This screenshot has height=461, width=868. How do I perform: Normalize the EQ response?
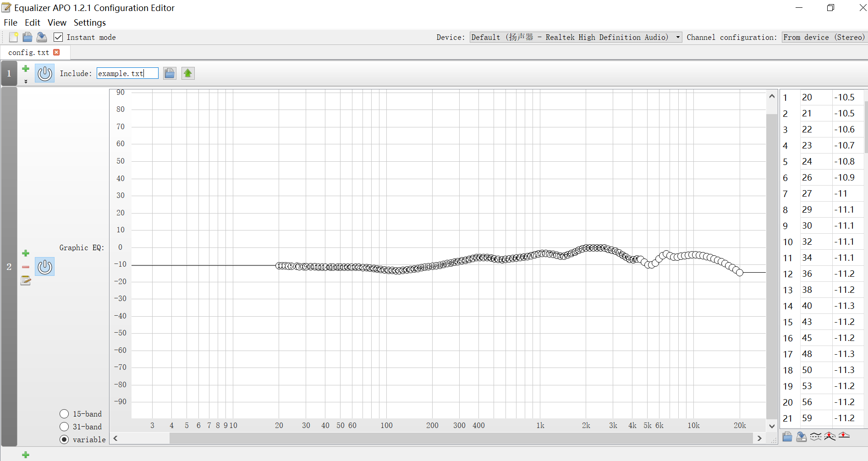click(830, 437)
